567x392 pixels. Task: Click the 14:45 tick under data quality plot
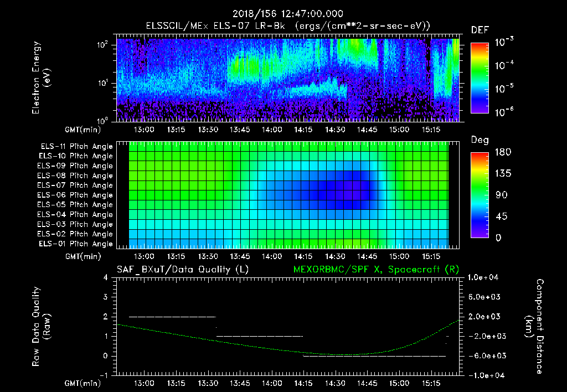coord(367,383)
